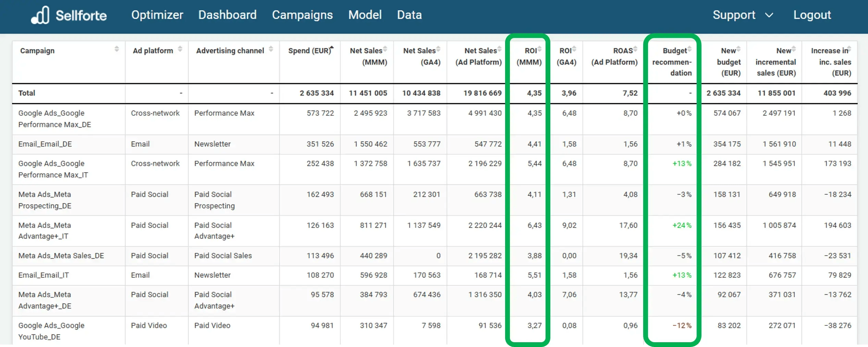Sort by ROI (MMM) column arrows
Screen dimensions: 868x347
point(540,49)
